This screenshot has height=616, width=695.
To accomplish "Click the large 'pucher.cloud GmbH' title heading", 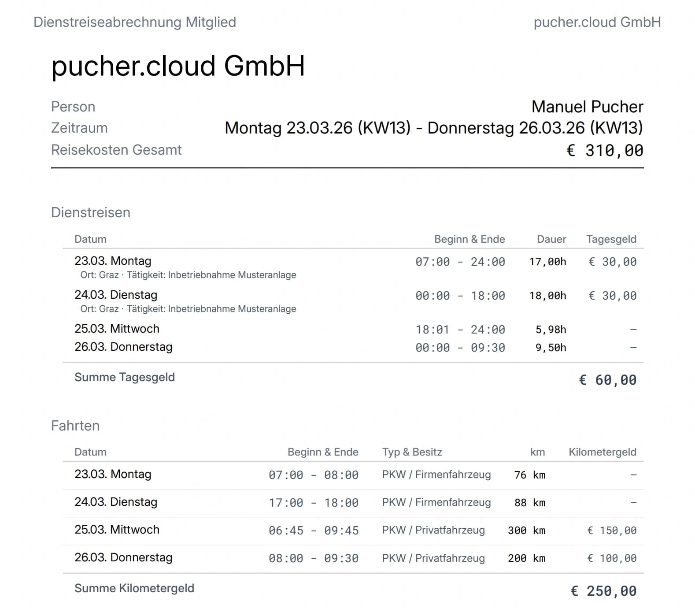I will (x=178, y=66).
